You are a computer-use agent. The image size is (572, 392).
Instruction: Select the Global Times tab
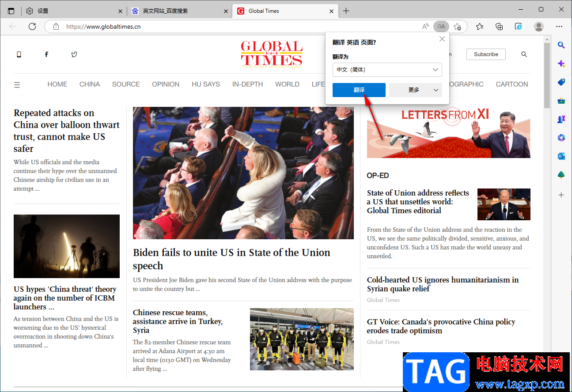pos(285,11)
